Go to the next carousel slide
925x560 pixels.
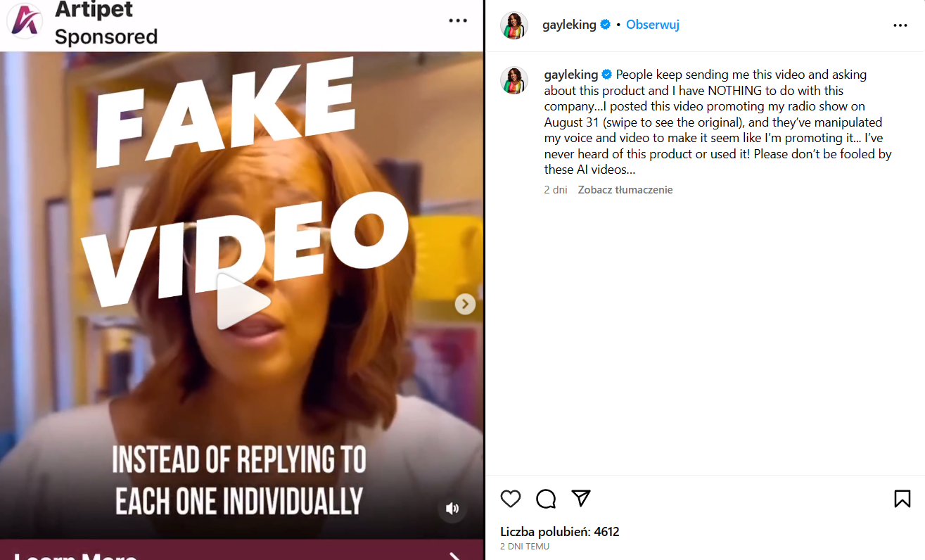click(465, 304)
